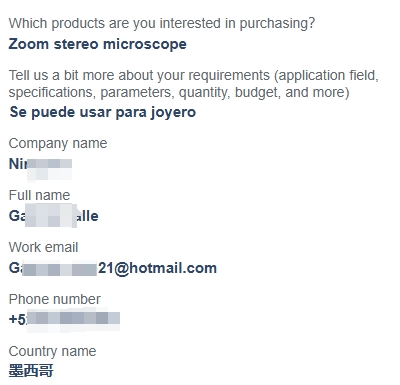Select the 'Se puede usar para joyero' text
This screenshot has height=385, width=400.
tap(103, 112)
